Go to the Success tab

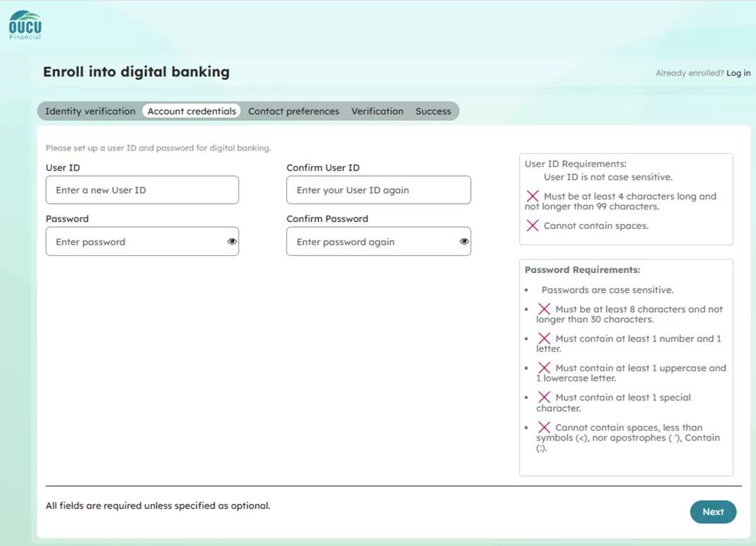tap(434, 111)
